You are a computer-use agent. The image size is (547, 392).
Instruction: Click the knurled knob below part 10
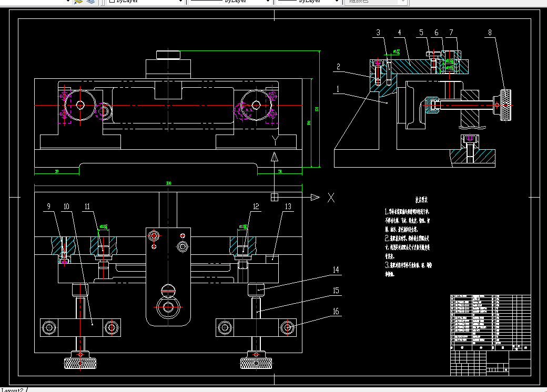coord(80,364)
